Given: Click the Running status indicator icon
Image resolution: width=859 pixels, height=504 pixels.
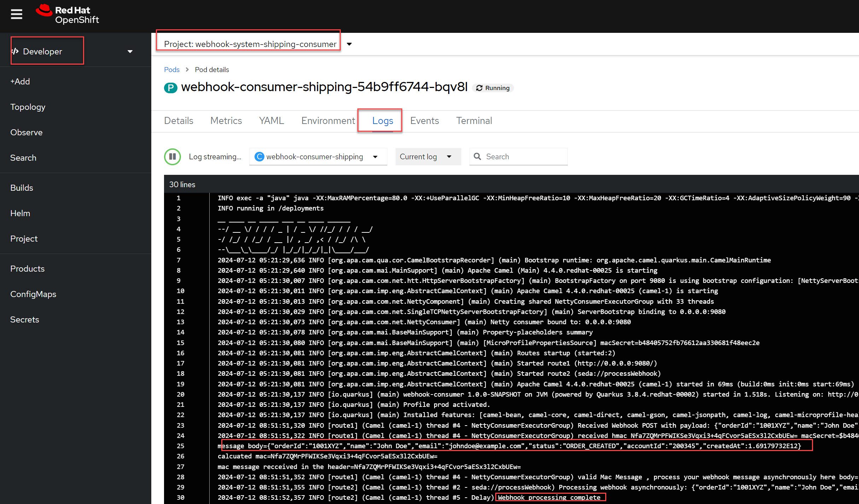Looking at the screenshot, I should point(478,88).
